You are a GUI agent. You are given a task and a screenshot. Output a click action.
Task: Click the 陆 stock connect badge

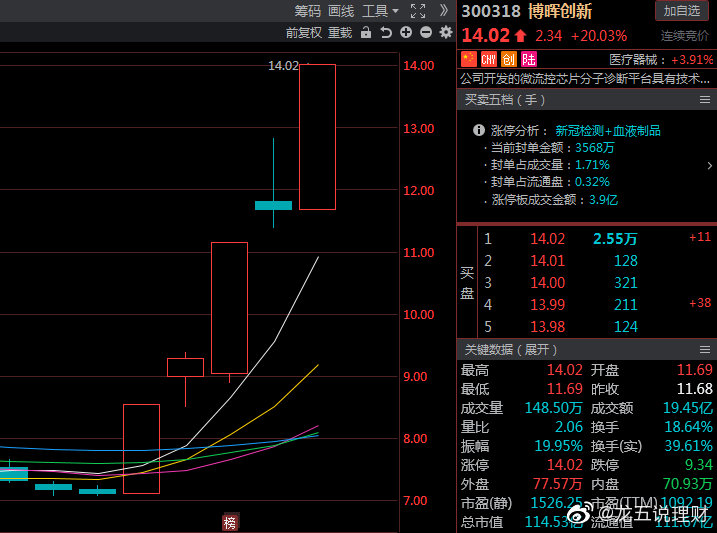(529, 59)
